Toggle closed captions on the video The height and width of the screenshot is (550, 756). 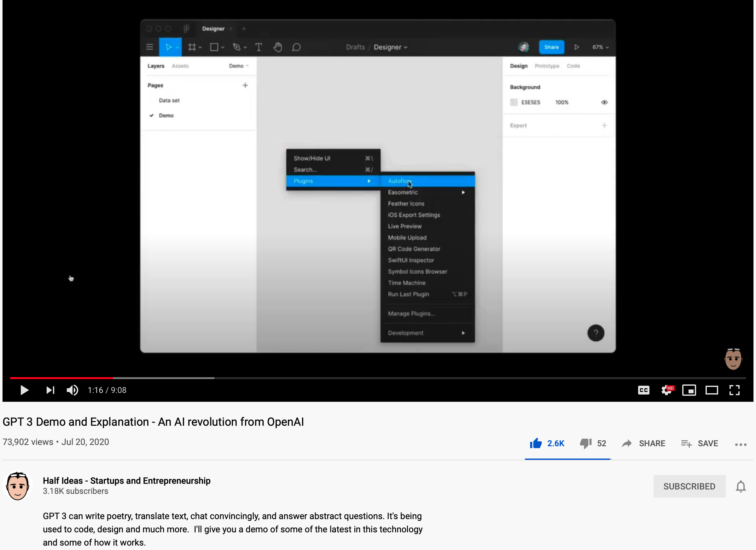pyautogui.click(x=643, y=390)
